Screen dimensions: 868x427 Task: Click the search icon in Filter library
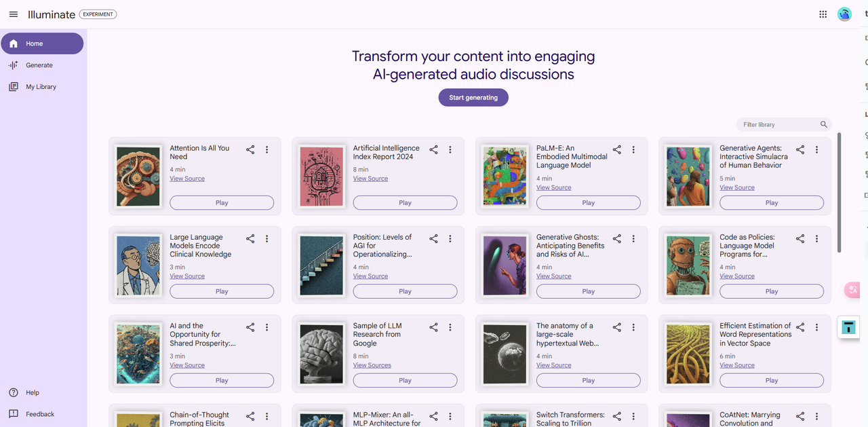pyautogui.click(x=824, y=124)
